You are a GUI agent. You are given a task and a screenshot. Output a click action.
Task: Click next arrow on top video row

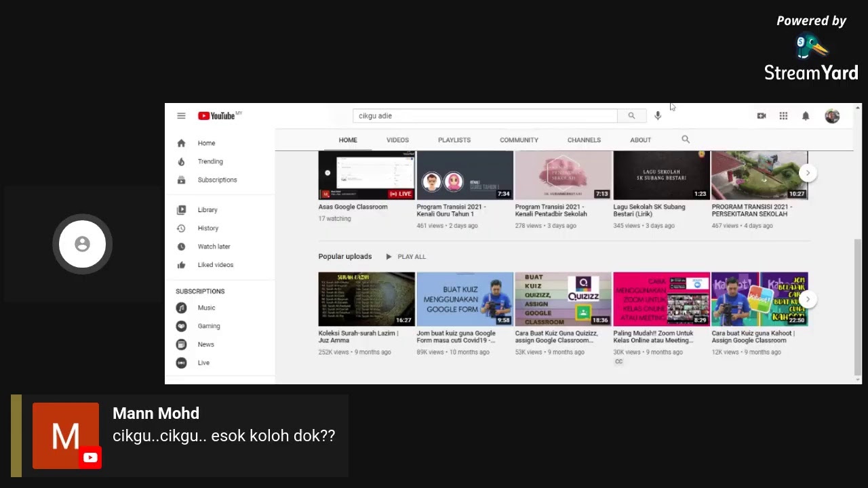coord(808,173)
